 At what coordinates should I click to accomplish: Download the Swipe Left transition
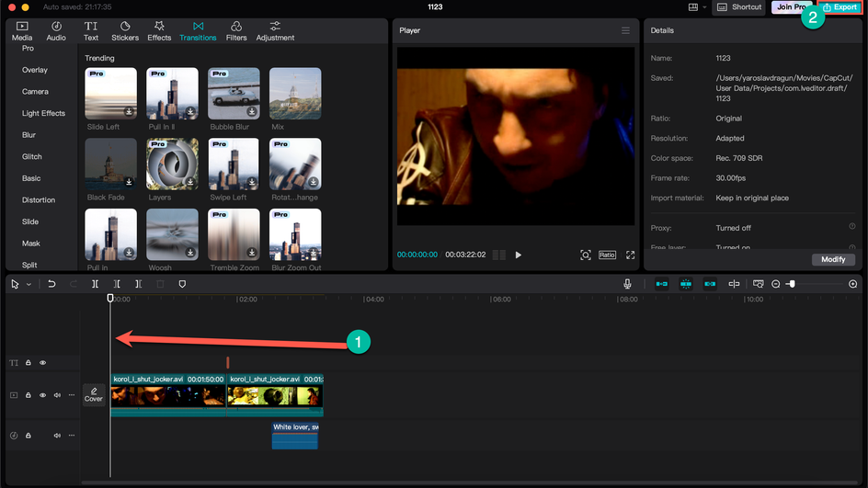click(x=252, y=181)
